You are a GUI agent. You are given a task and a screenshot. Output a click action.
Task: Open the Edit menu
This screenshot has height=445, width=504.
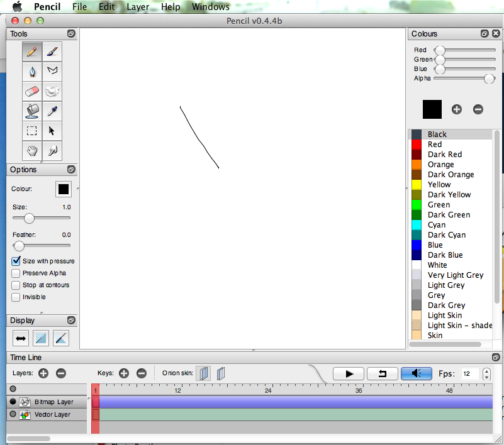point(106,7)
